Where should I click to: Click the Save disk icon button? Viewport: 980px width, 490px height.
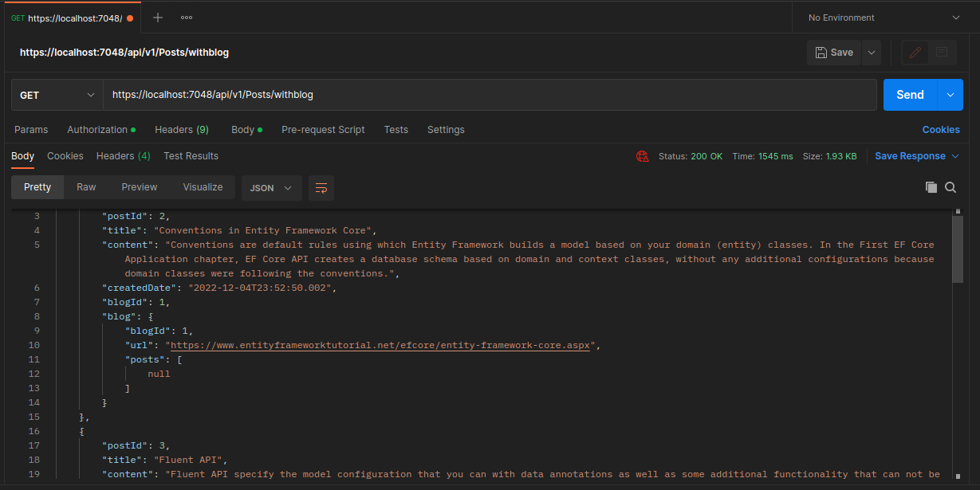(x=821, y=53)
